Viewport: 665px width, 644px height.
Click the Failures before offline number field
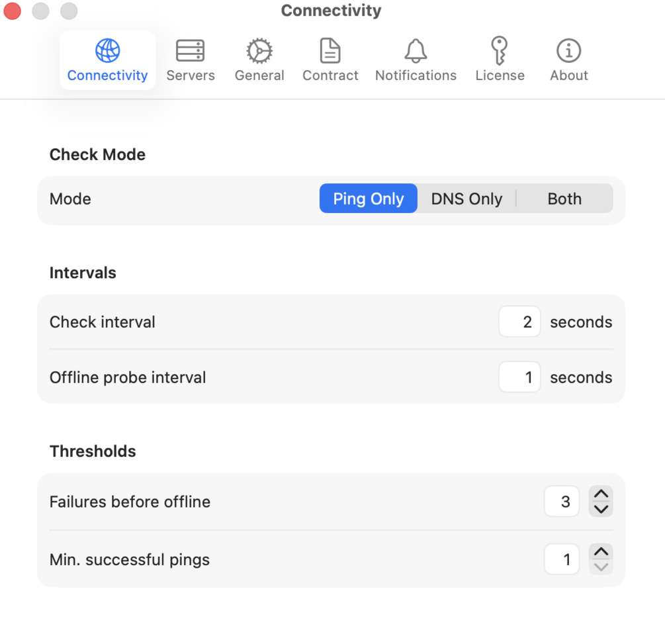pyautogui.click(x=562, y=502)
